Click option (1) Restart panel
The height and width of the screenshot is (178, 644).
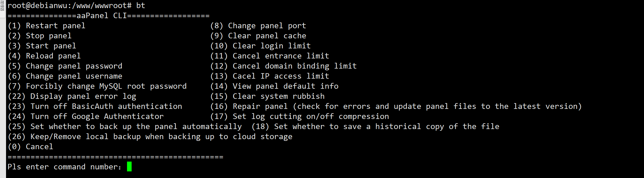coord(47,26)
